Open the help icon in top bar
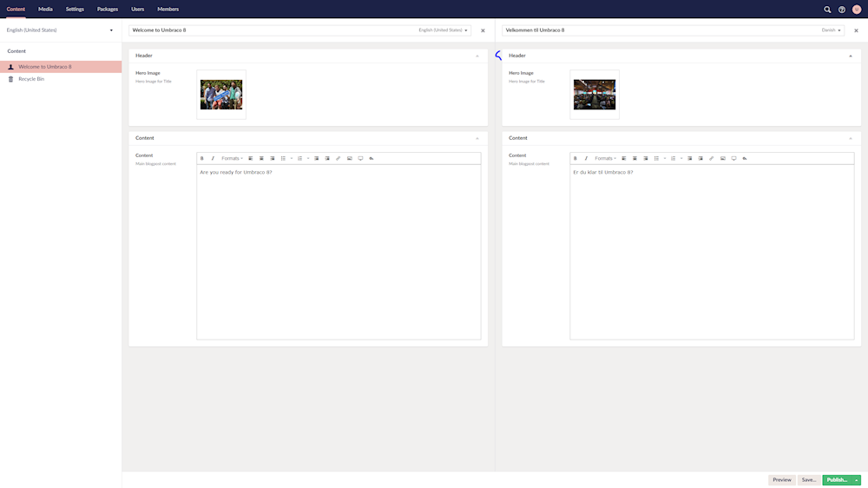868x488 pixels. pyautogui.click(x=841, y=10)
